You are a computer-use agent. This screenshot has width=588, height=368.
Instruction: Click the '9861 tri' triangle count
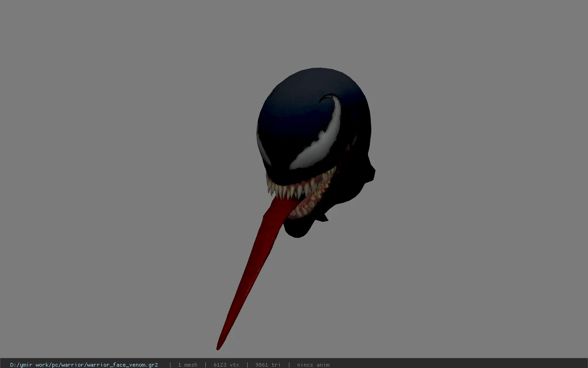pos(268,365)
